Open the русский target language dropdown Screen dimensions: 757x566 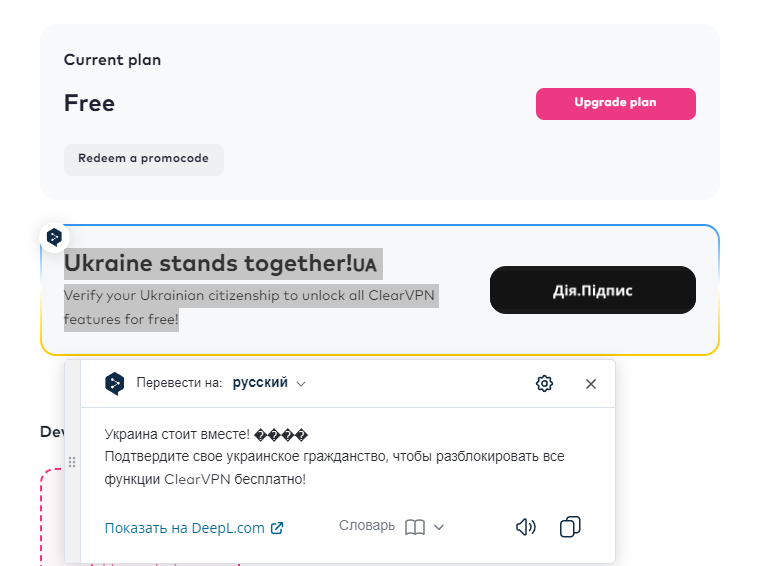click(x=269, y=383)
